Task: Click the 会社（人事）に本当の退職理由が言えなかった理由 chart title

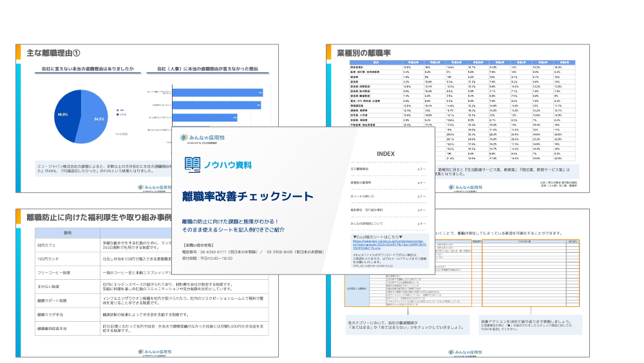Action: (207, 68)
